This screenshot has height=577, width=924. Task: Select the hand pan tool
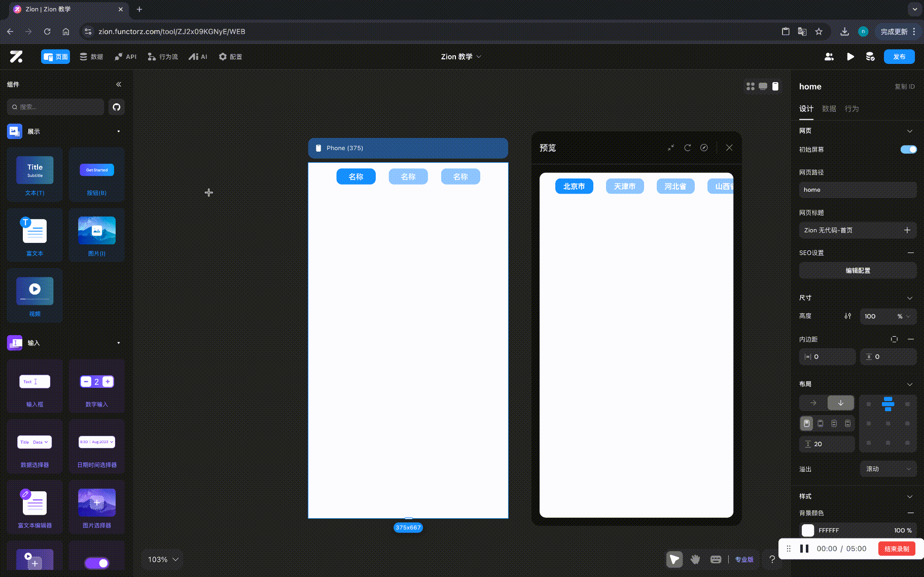point(695,559)
